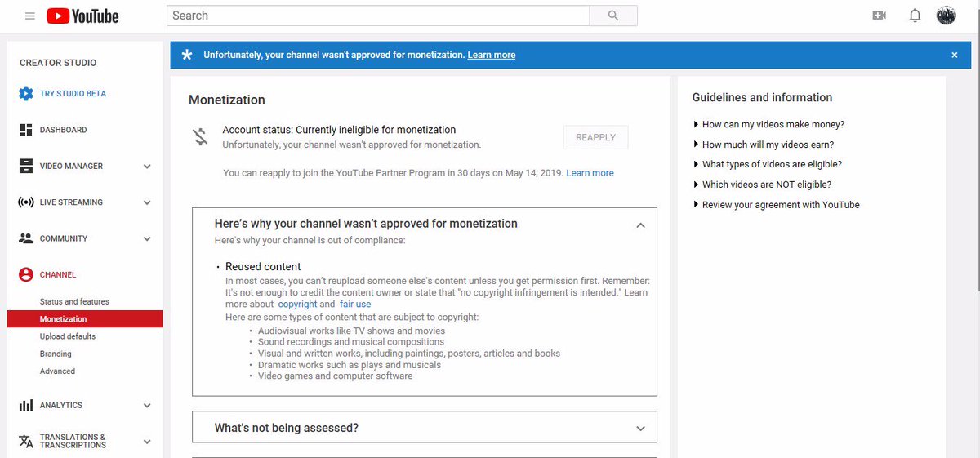Go to YouTube home via logo
This screenshot has width=980, height=458.
pyautogui.click(x=82, y=16)
